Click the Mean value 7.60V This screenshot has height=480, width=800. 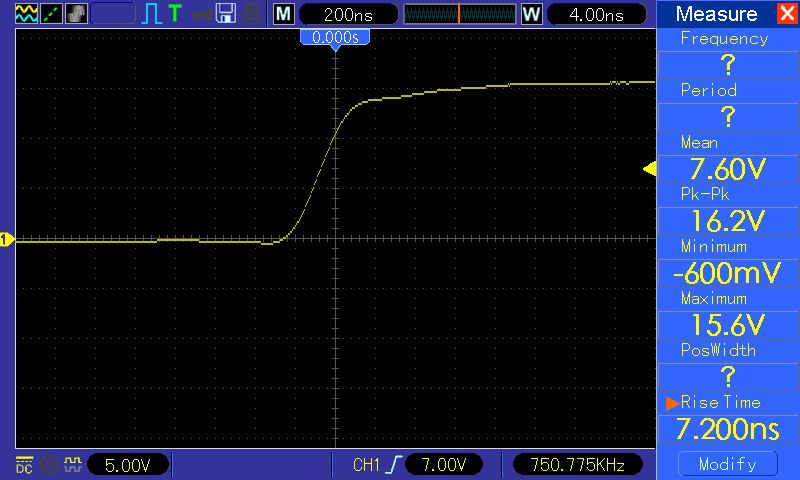point(728,168)
